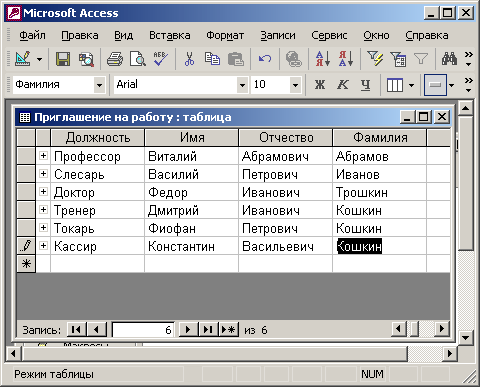Open the Сервис menu
The width and height of the screenshot is (480, 387).
coord(329,35)
